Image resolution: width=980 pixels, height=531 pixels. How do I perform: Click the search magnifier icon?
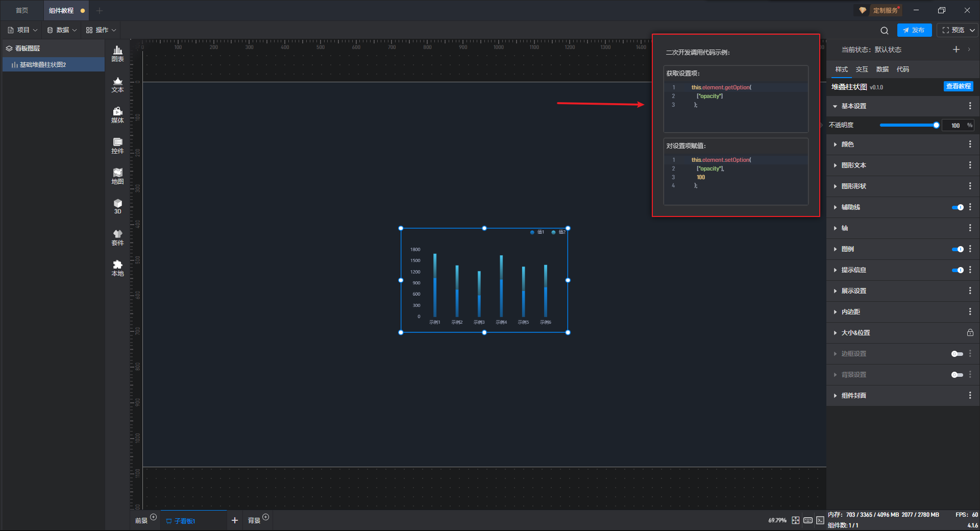point(885,31)
